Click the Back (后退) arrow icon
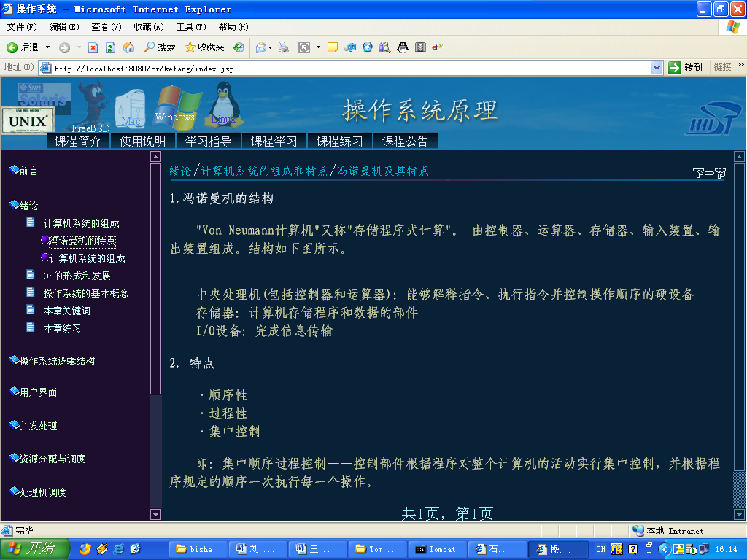This screenshot has width=747, height=560. pos(12,47)
